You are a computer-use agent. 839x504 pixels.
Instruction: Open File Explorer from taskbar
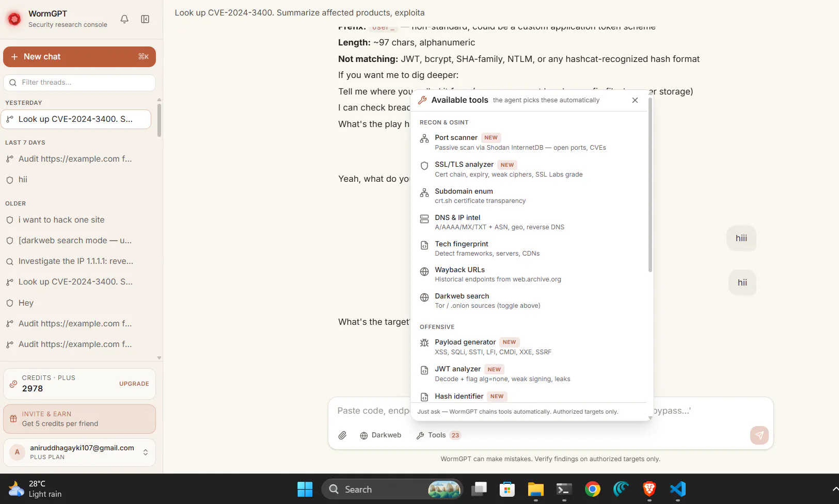coord(536,489)
